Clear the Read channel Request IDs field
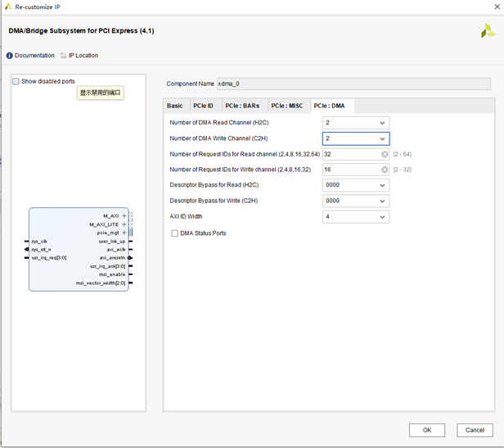This screenshot has height=448, width=504. pyautogui.click(x=385, y=154)
